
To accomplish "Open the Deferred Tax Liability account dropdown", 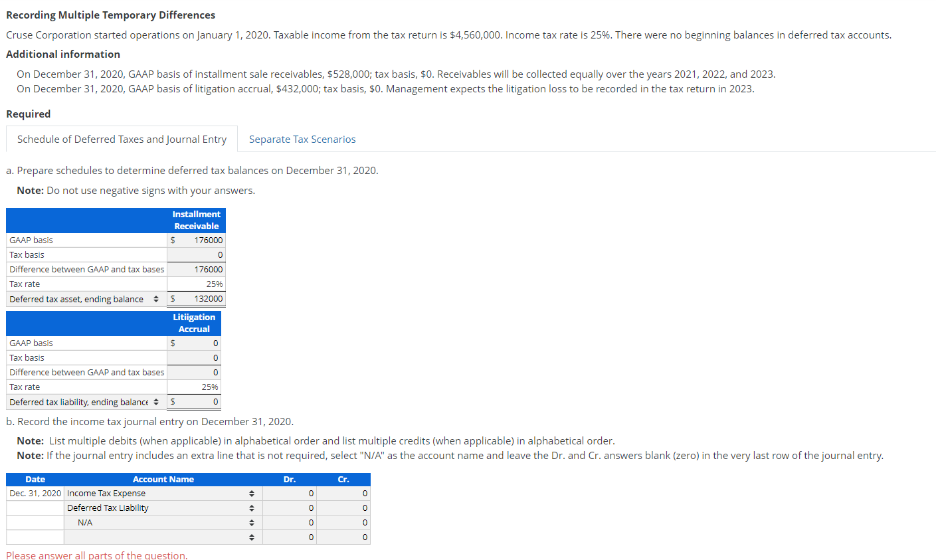I will click(252, 508).
